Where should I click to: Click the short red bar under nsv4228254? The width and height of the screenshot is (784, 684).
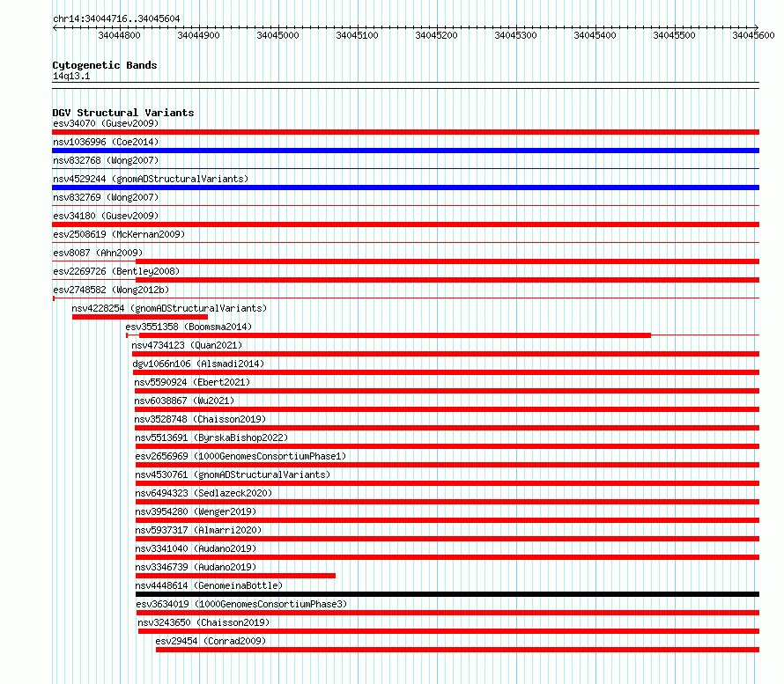coord(140,317)
